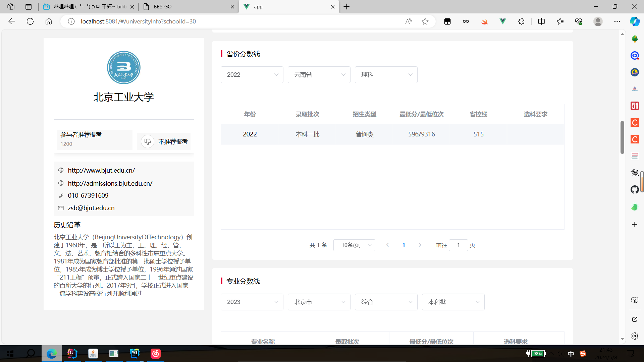Open Copilot icon in the top right
This screenshot has width=644, height=362.
[635, 21]
